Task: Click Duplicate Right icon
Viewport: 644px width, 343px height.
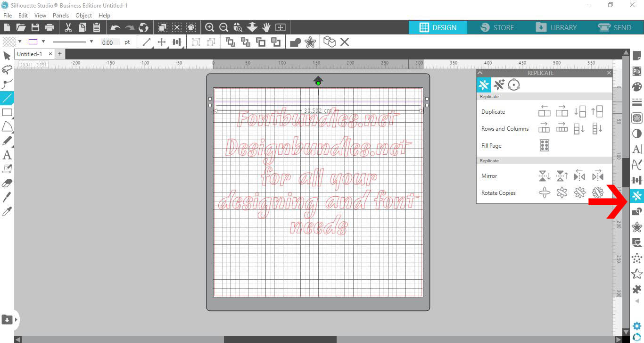Action: click(x=562, y=111)
